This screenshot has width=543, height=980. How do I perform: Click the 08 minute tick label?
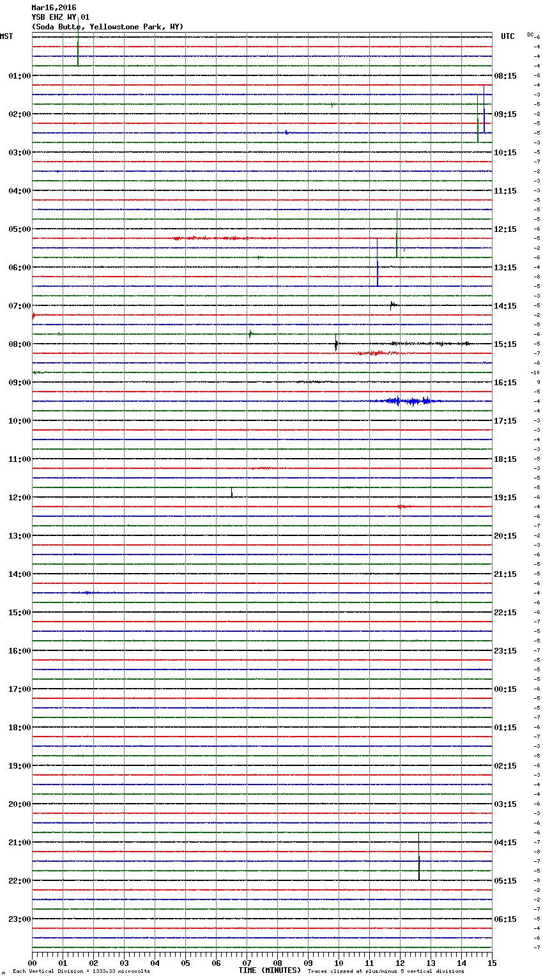277,963
